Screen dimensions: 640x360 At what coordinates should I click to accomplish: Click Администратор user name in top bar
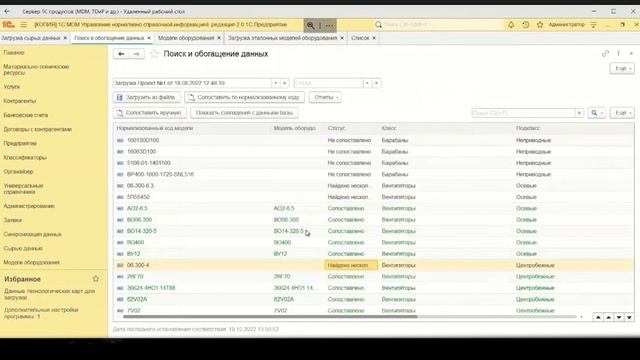pos(567,25)
